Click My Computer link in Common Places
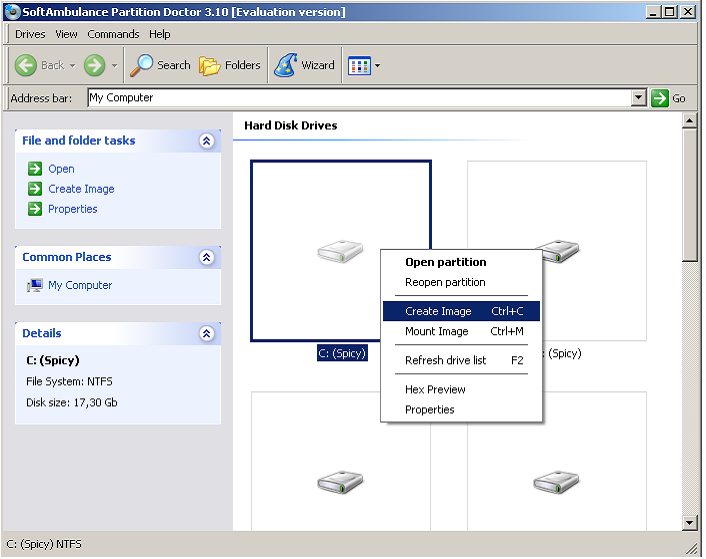706x559 pixels. (80, 285)
